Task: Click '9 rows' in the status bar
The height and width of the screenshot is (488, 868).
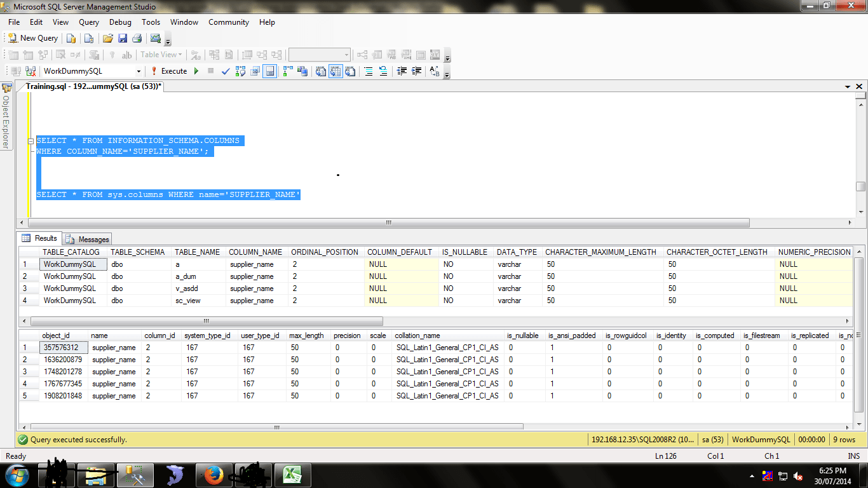Action: point(844,440)
